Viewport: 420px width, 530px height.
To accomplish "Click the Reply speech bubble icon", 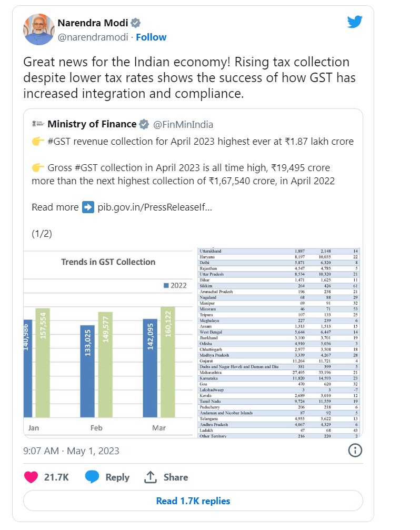I will [x=93, y=477].
